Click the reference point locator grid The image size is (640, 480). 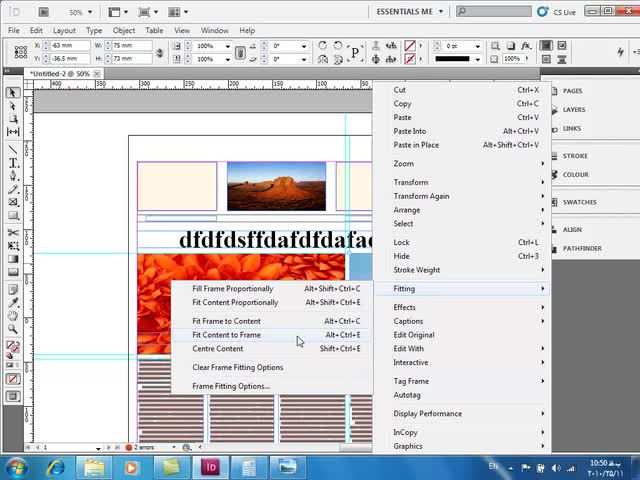tap(21, 52)
